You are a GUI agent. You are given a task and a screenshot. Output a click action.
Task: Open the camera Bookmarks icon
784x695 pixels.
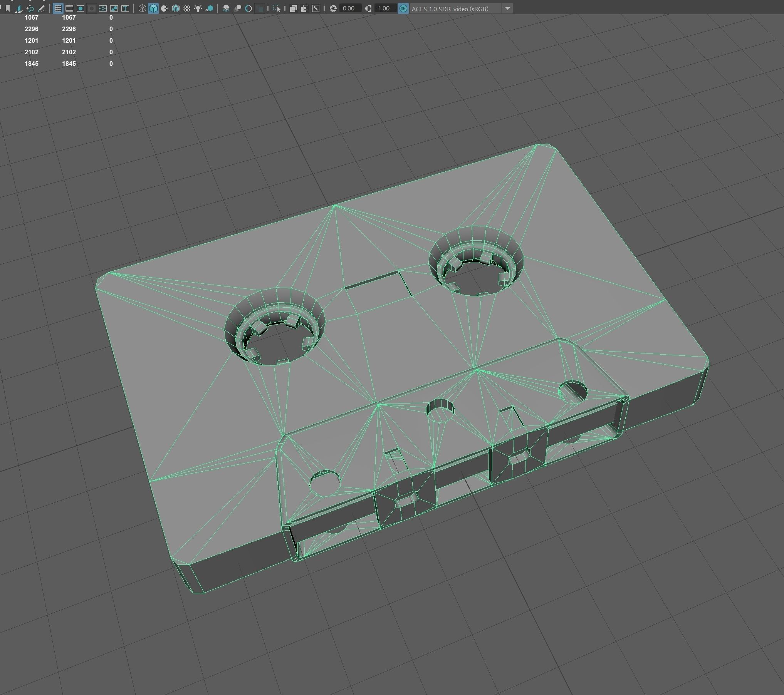8,8
